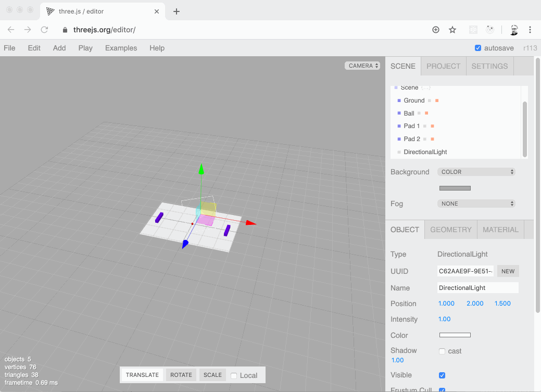Click the browser forward arrow

coord(28,30)
